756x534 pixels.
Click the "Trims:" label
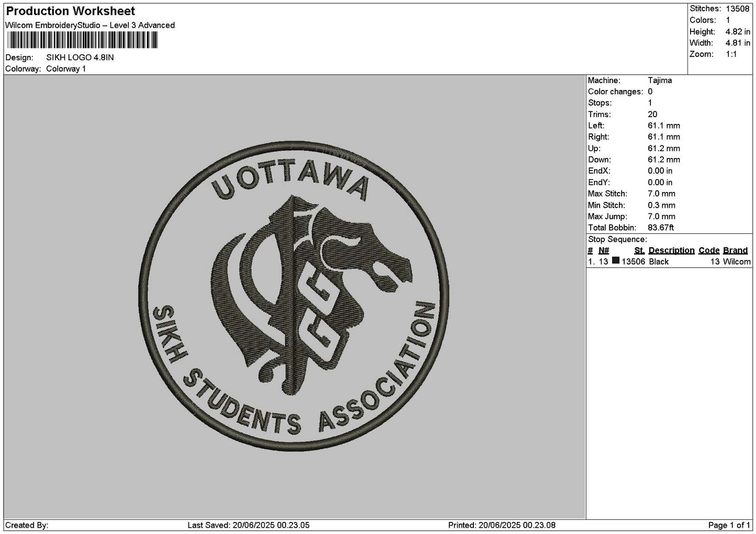[600, 115]
